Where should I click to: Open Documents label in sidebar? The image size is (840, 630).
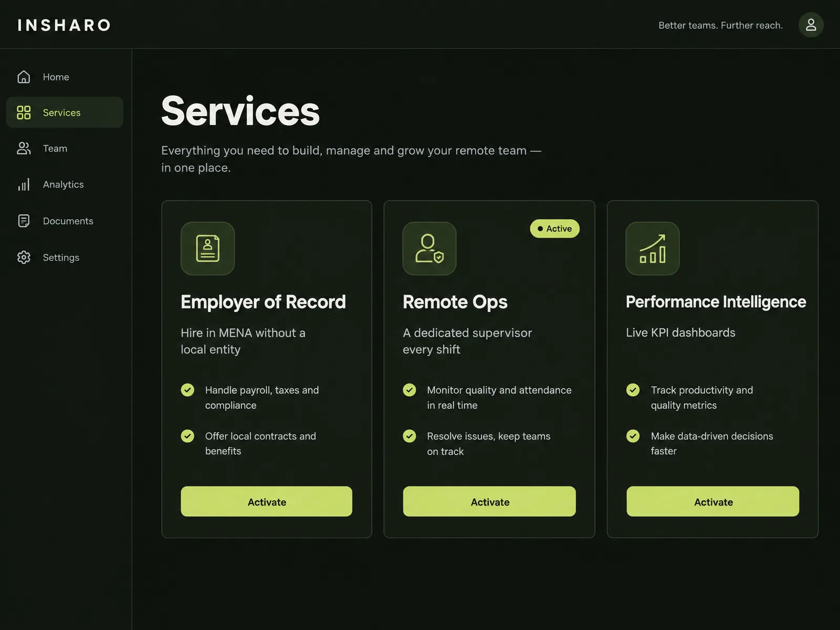point(68,221)
